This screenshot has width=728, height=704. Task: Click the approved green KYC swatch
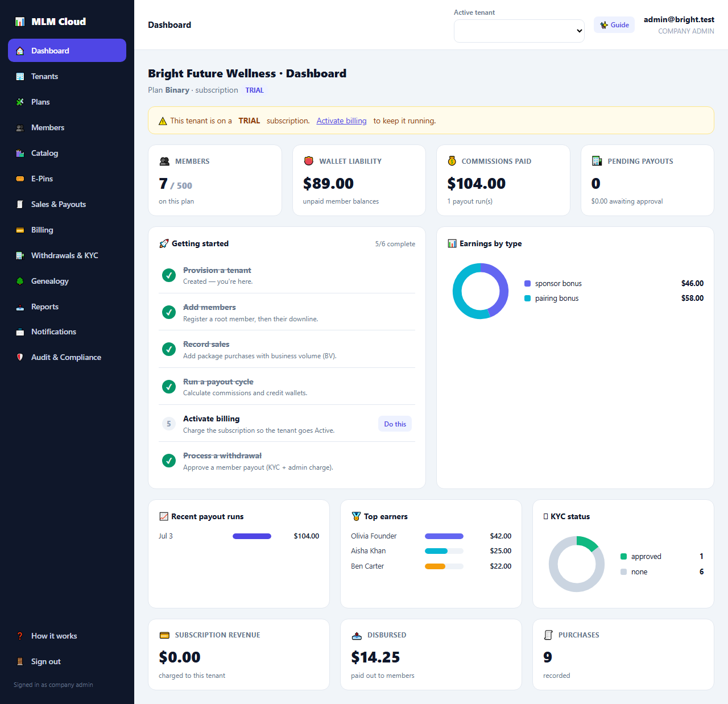pos(623,556)
